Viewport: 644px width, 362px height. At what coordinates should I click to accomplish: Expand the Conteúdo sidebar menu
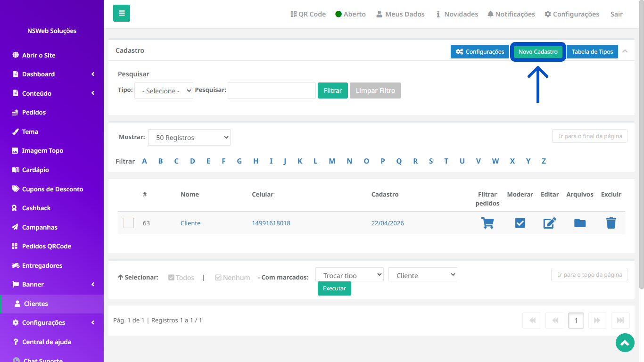pos(52,93)
